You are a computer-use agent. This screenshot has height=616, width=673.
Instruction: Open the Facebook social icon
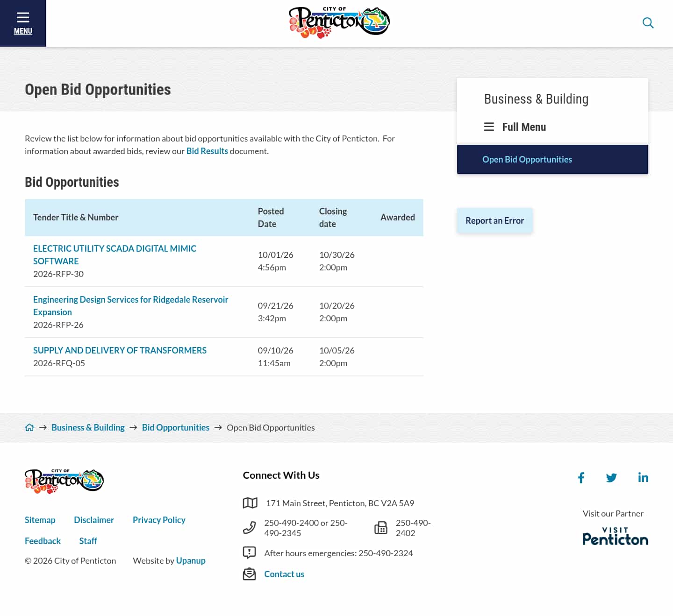point(581,478)
